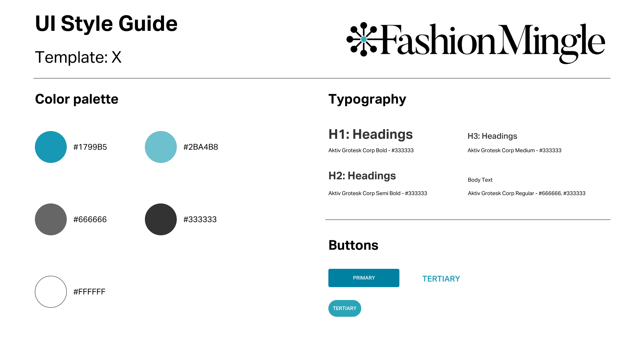The height and width of the screenshot is (362, 644).
Task: Click the "Typography" section heading
Action: [367, 100]
